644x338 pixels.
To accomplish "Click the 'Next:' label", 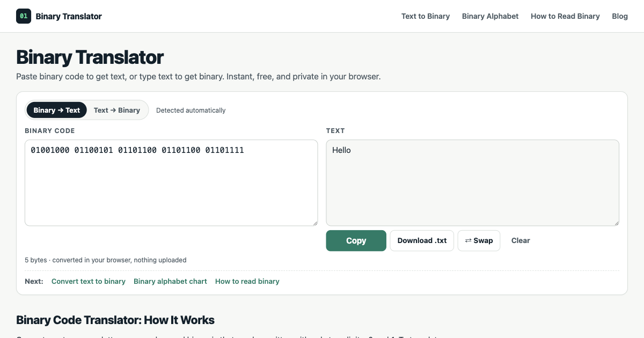I will [x=34, y=281].
